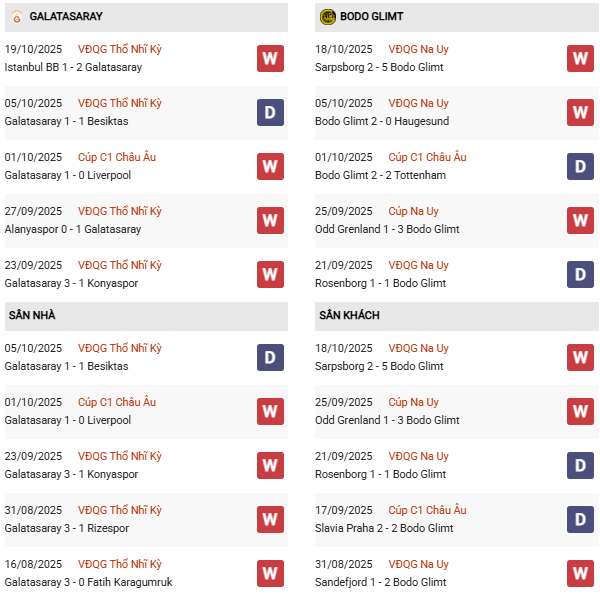
Task: Click the W badge for Galatasaray vs Rizespor
Action: pos(269,520)
